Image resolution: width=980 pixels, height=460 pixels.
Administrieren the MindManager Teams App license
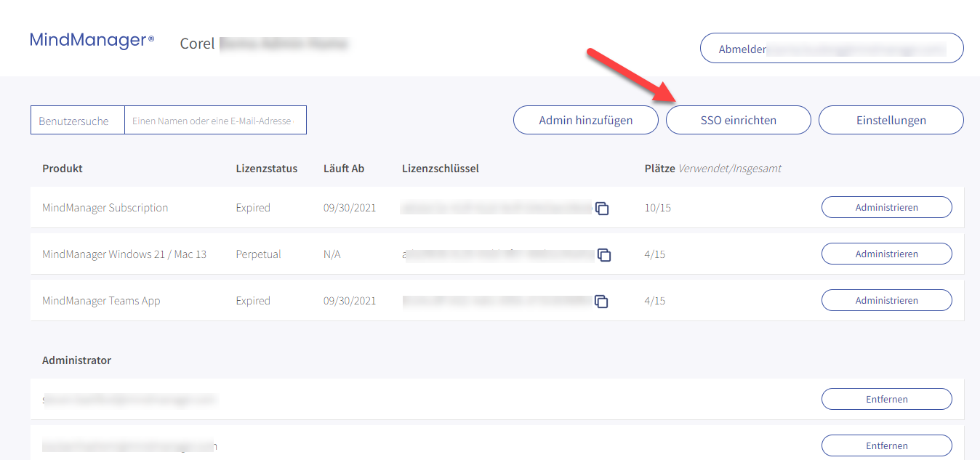pyautogui.click(x=887, y=300)
